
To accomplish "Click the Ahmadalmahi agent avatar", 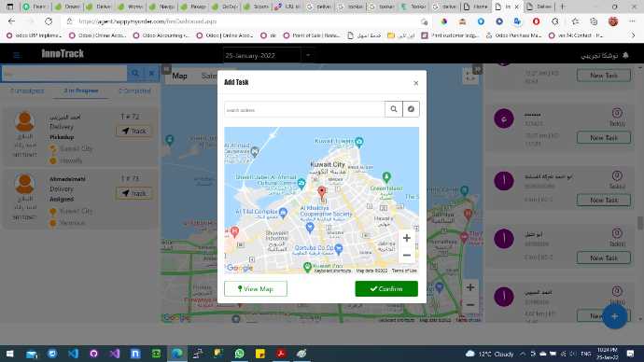I will (24, 184).
